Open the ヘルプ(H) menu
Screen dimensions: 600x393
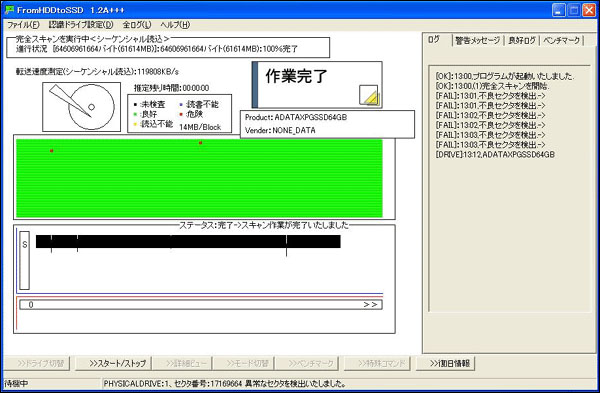click(175, 25)
